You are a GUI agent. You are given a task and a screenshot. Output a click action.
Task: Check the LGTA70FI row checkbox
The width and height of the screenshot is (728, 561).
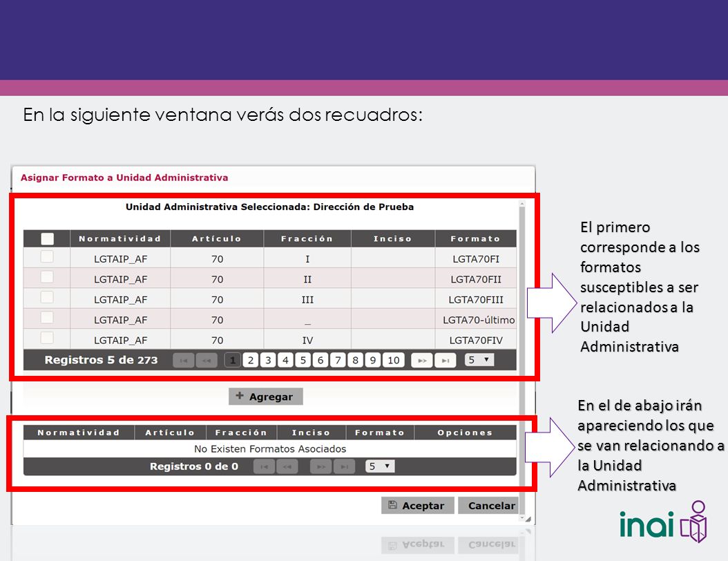click(48, 257)
